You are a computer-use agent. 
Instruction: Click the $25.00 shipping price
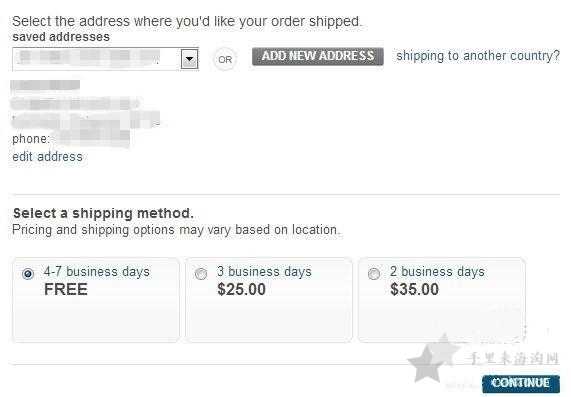pos(241,290)
